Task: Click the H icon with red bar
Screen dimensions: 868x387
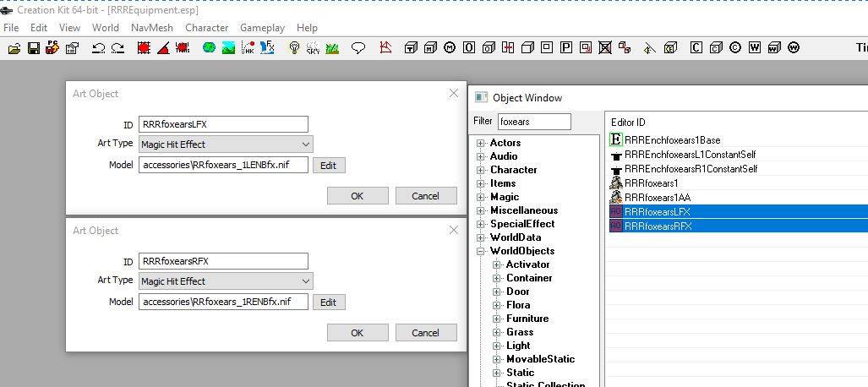Action: pos(508,48)
